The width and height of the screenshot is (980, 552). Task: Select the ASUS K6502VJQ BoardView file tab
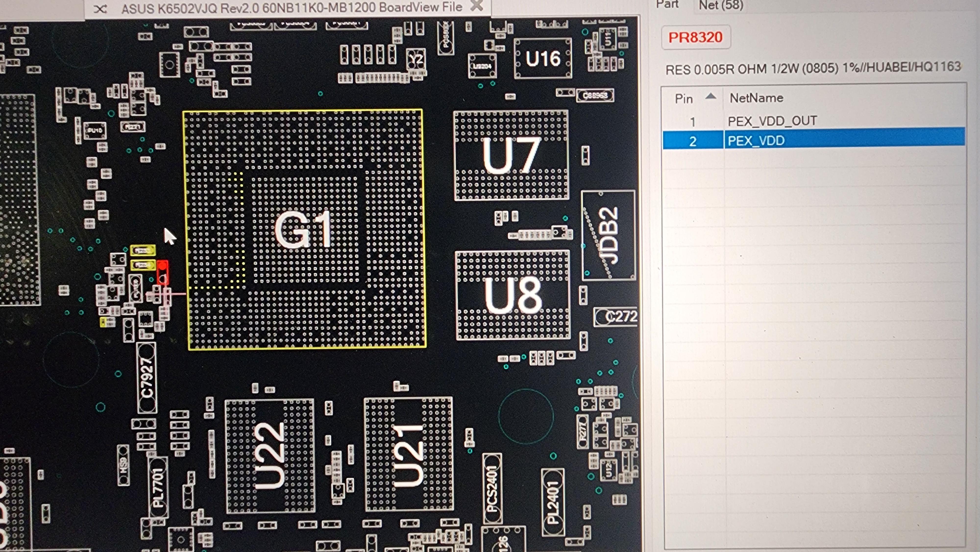coord(291,7)
